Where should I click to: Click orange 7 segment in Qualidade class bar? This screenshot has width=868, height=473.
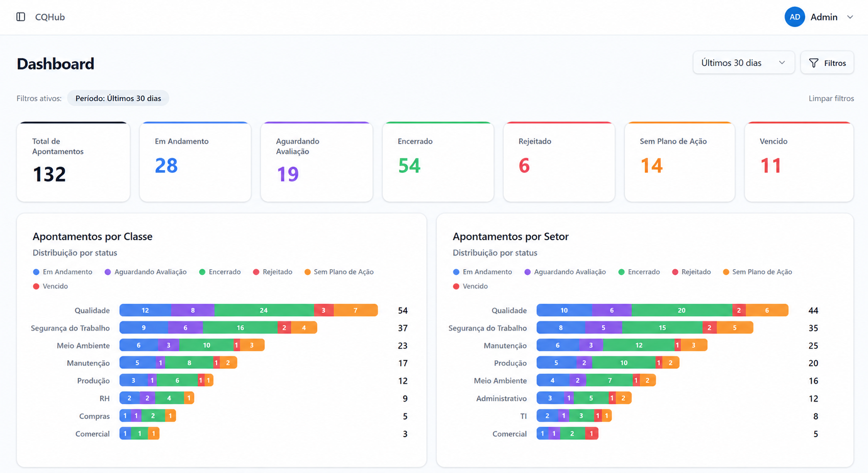click(x=356, y=310)
